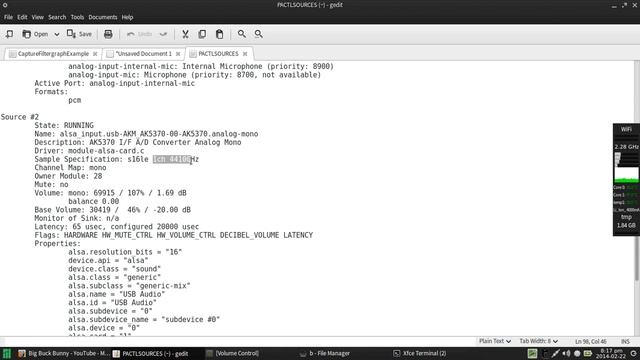Screen dimensions: 640x360
Task: Switch to the Volume Control taskbar window
Action: point(232,353)
